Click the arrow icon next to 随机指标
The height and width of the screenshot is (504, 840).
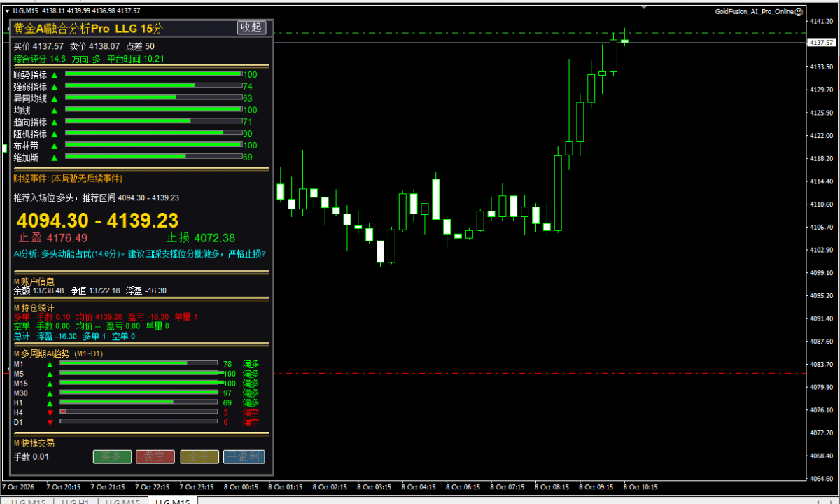pos(54,134)
